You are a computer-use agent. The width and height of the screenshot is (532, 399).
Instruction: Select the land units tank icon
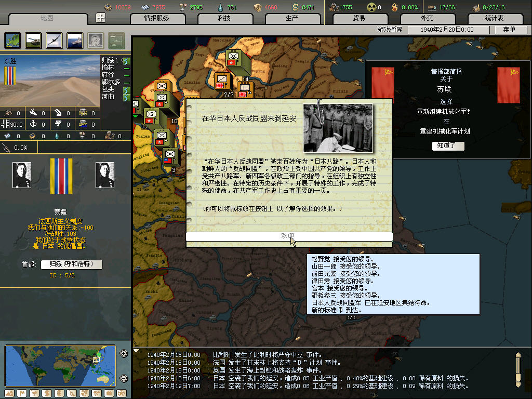point(33,41)
